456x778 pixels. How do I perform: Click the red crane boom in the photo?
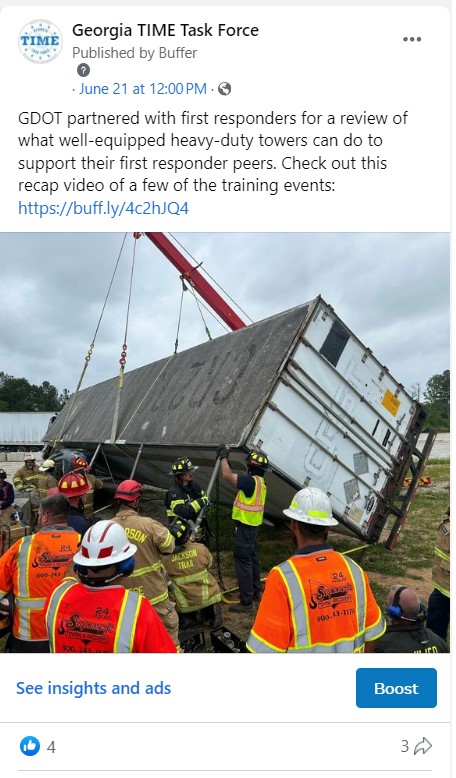click(x=194, y=279)
